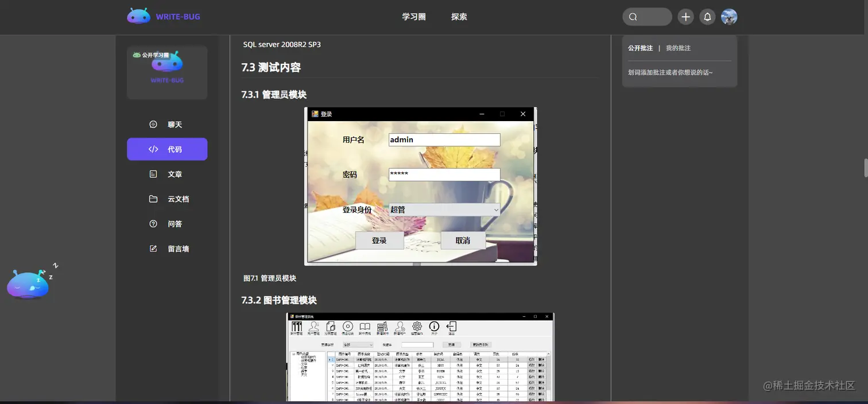868x404 pixels.
Task: Click the plus (create) button in header
Action: pyautogui.click(x=685, y=17)
